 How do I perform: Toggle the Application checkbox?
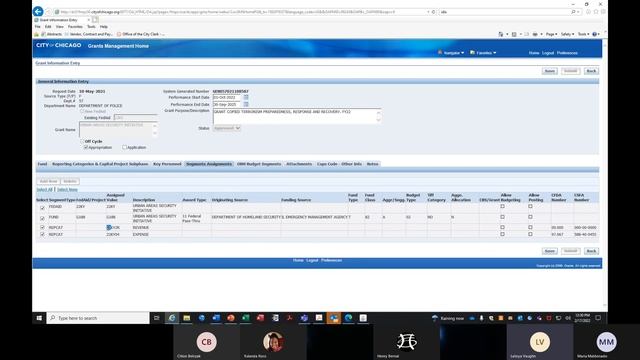pyautogui.click(x=124, y=147)
